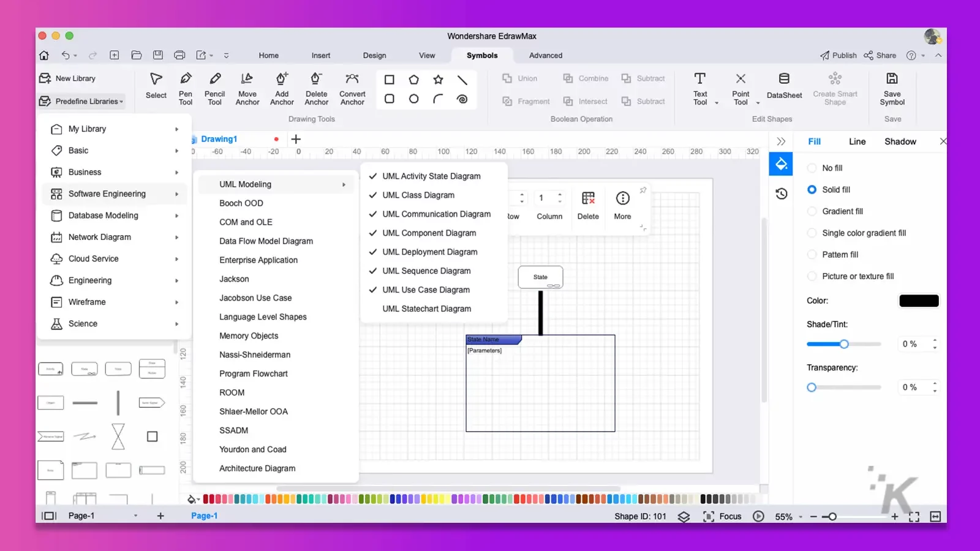Viewport: 980px width, 551px height.
Task: Select the Solid fill radio button
Action: click(812, 190)
